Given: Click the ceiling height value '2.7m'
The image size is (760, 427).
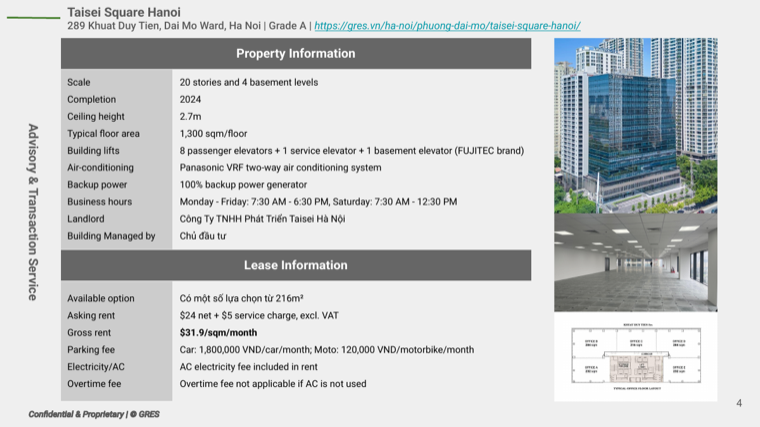Looking at the screenshot, I should pos(190,116).
